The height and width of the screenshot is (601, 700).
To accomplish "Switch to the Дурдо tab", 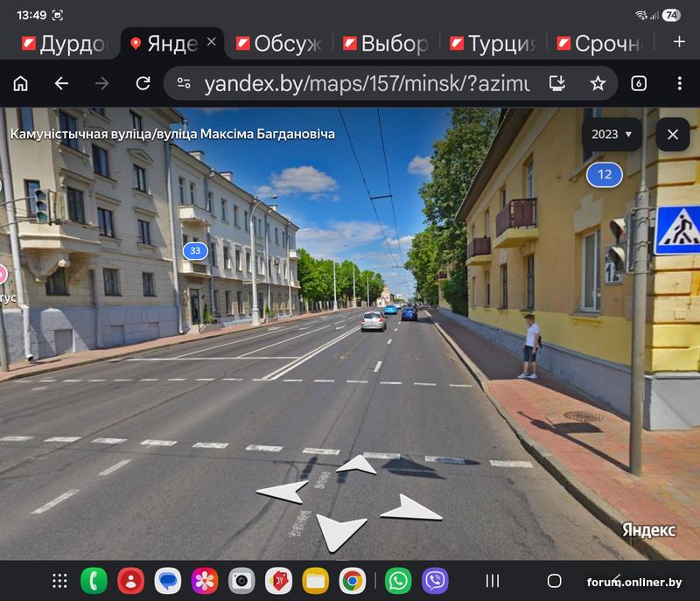I will pos(63,44).
